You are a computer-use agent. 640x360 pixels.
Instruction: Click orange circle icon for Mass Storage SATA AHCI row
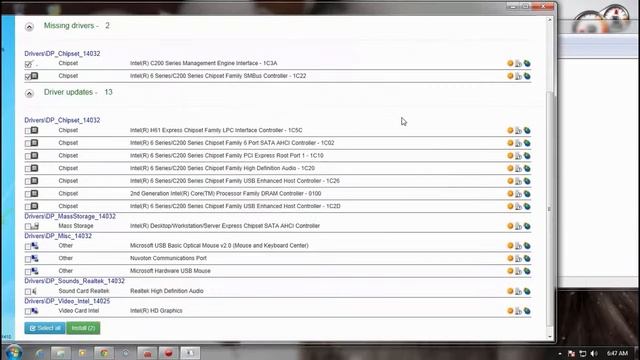pyautogui.click(x=510, y=226)
